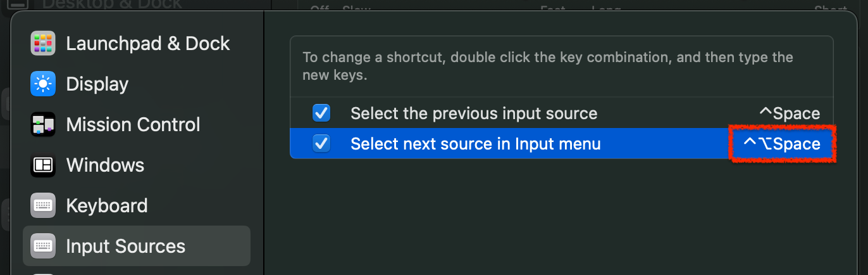Click the Keyboard icon in sidebar

coord(43,205)
